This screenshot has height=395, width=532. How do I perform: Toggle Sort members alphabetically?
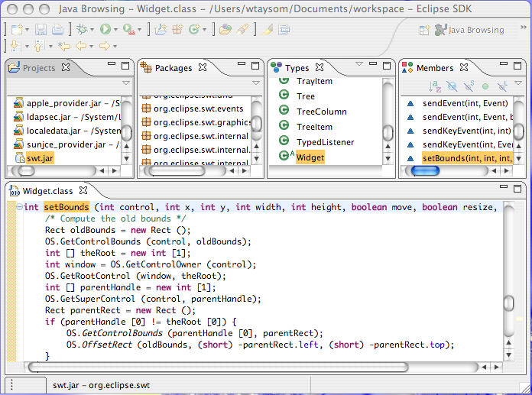pos(435,86)
